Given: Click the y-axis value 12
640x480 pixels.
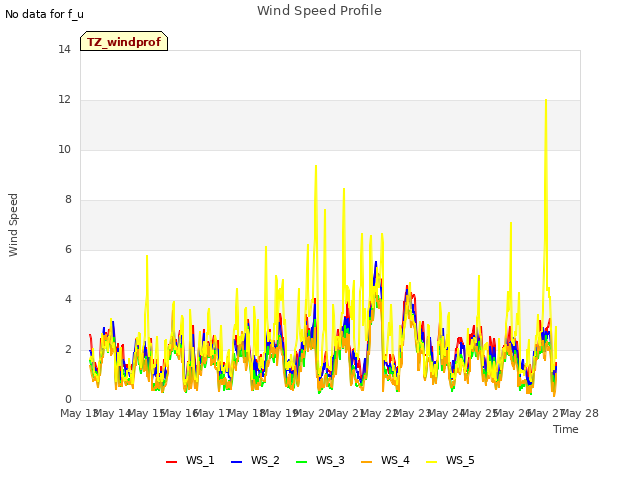Looking at the screenshot, I should coord(64,100).
